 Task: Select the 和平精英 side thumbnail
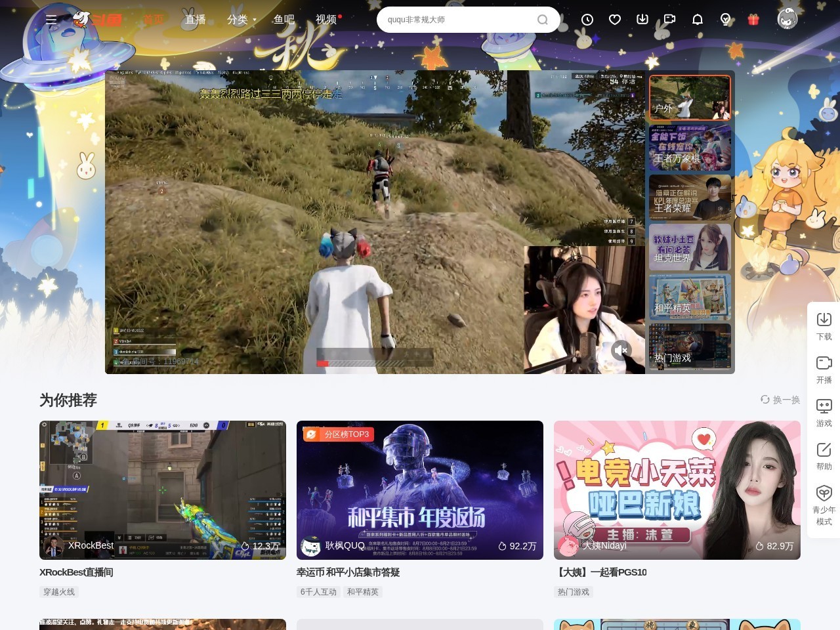[690, 297]
